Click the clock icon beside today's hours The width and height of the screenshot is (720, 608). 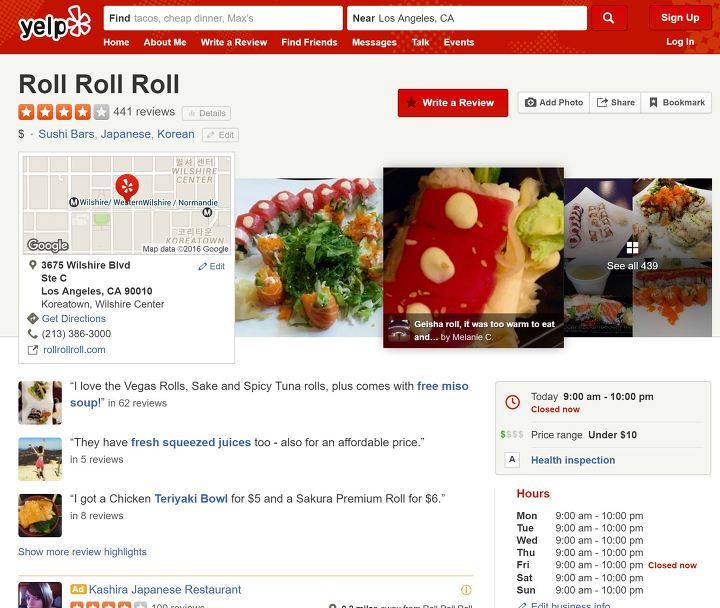pyautogui.click(x=512, y=402)
